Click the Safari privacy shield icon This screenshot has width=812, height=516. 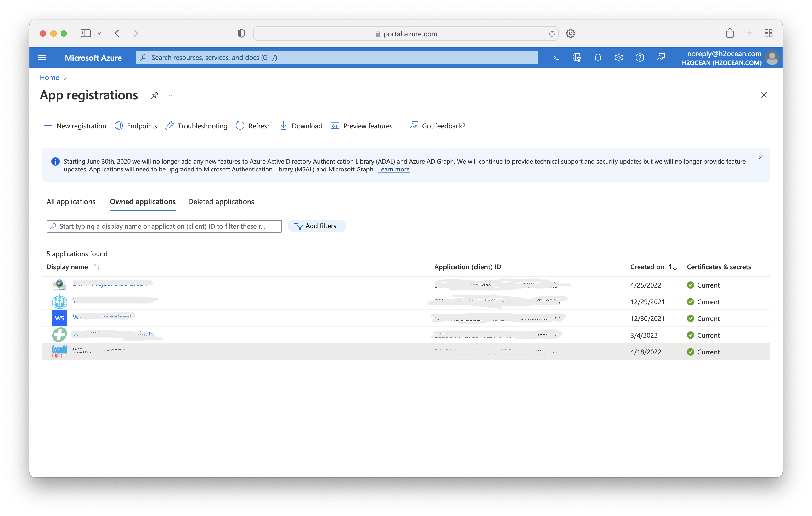(x=241, y=33)
